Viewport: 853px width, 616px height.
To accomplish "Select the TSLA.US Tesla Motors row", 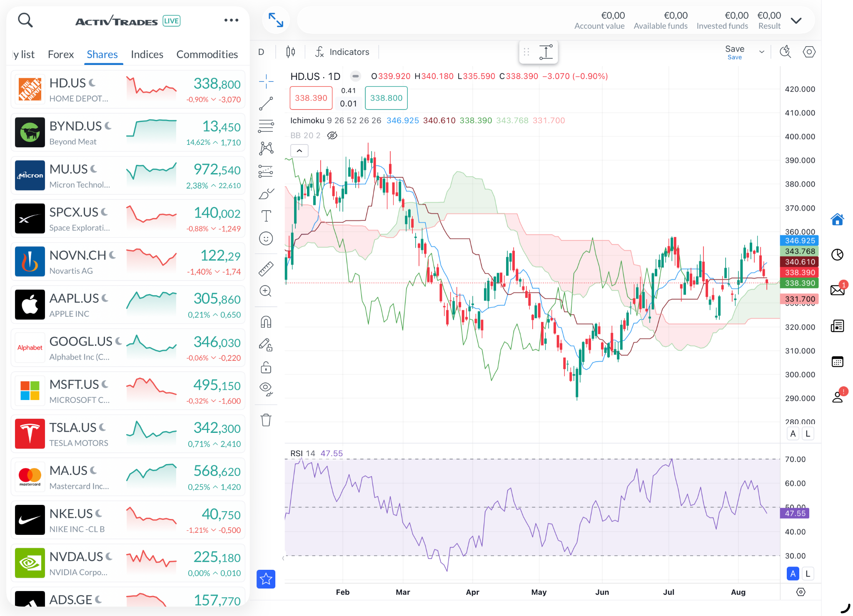I will pos(128,434).
